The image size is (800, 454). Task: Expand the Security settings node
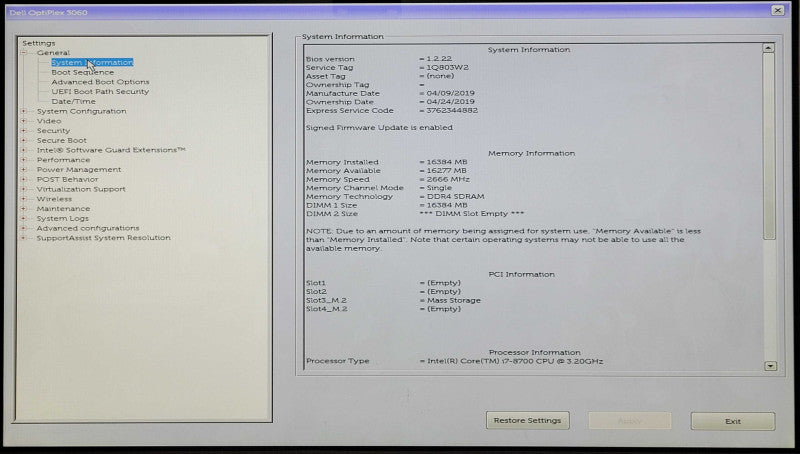tap(23, 131)
